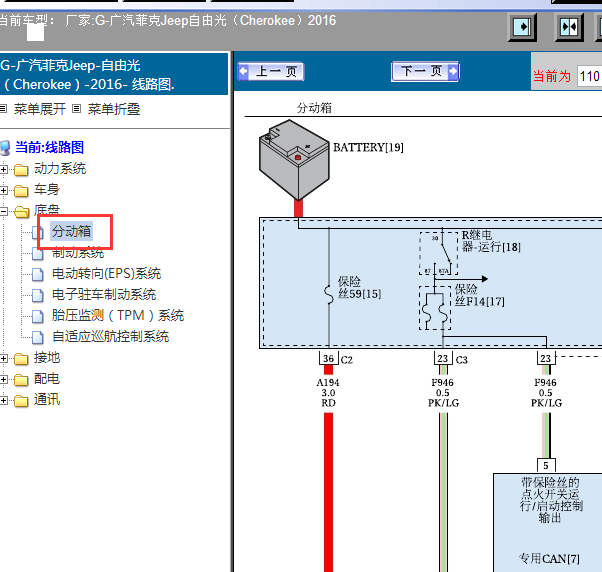Click the current page number field showing 110
The image size is (602, 572).
pyautogui.click(x=590, y=76)
